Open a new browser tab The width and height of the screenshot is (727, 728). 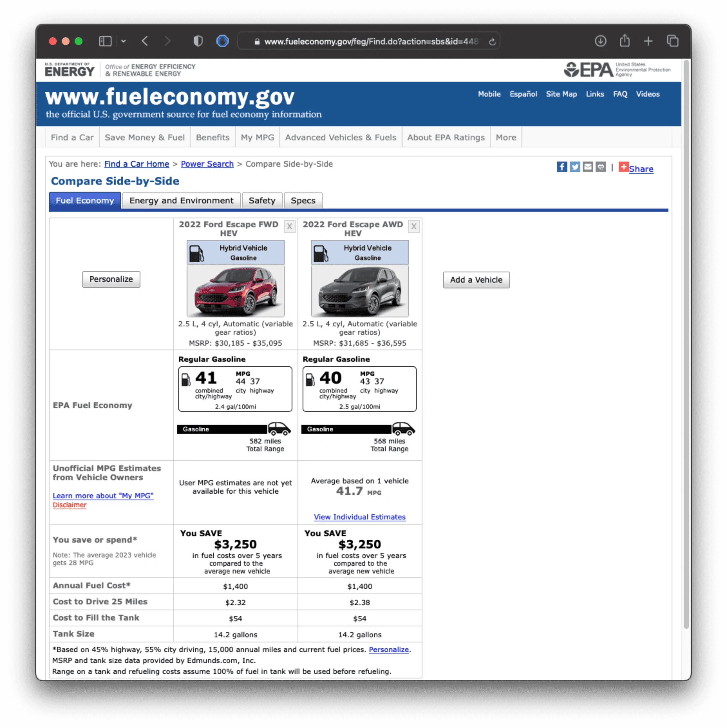coord(648,41)
